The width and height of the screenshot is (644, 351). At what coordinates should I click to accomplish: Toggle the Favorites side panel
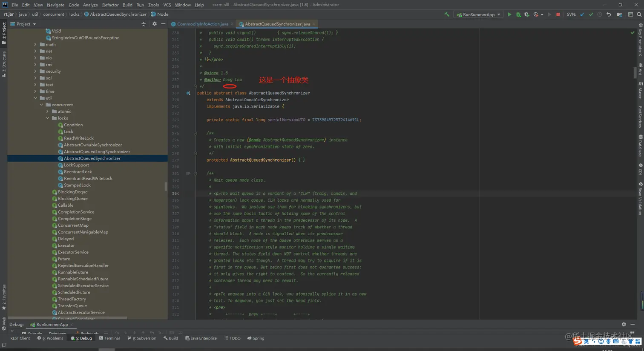[x=4, y=297]
